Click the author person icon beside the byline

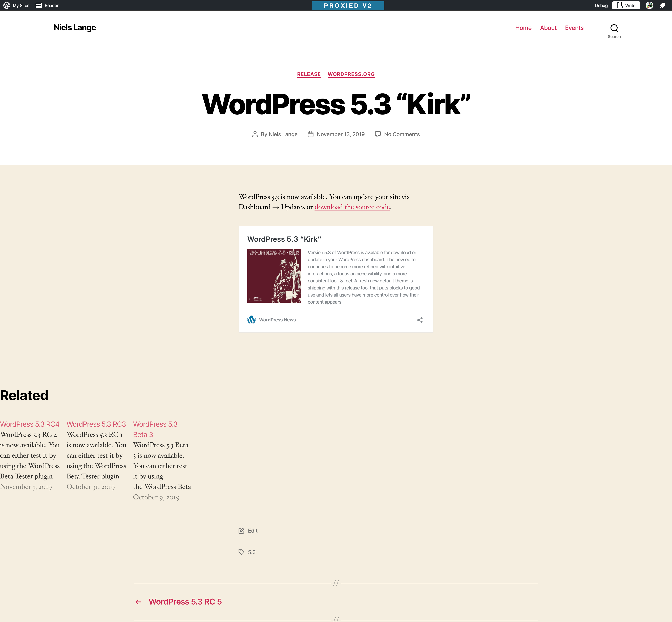click(x=255, y=134)
